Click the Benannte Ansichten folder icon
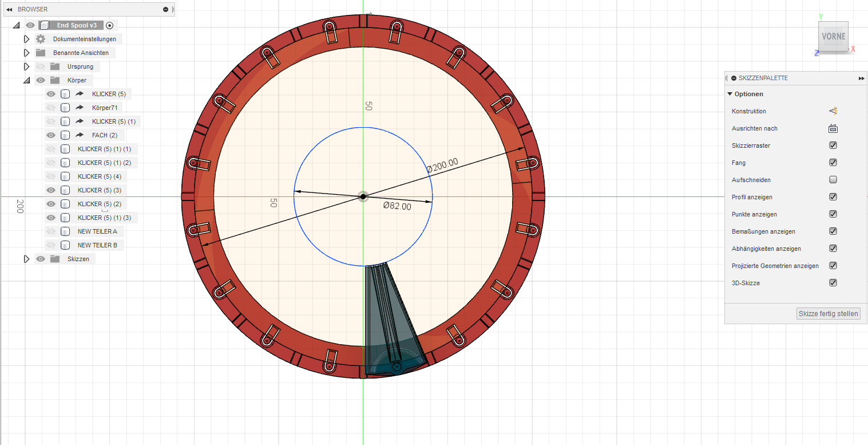The height and width of the screenshot is (445, 868). 41,53
